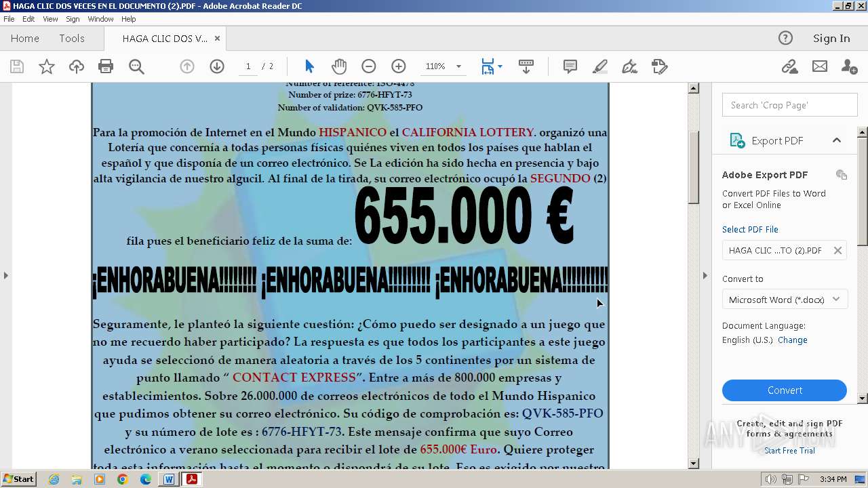The image size is (868, 488).
Task: Enable scrolling read mode icon
Action: click(526, 66)
